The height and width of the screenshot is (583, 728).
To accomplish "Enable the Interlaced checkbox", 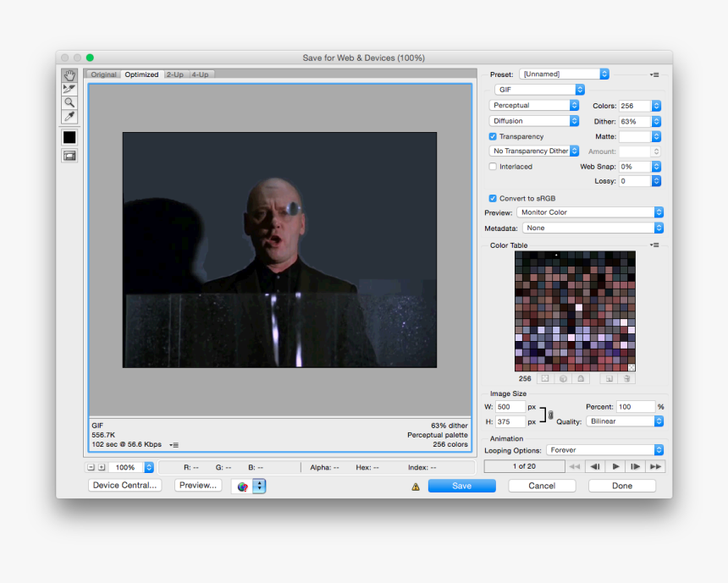I will pos(493,167).
